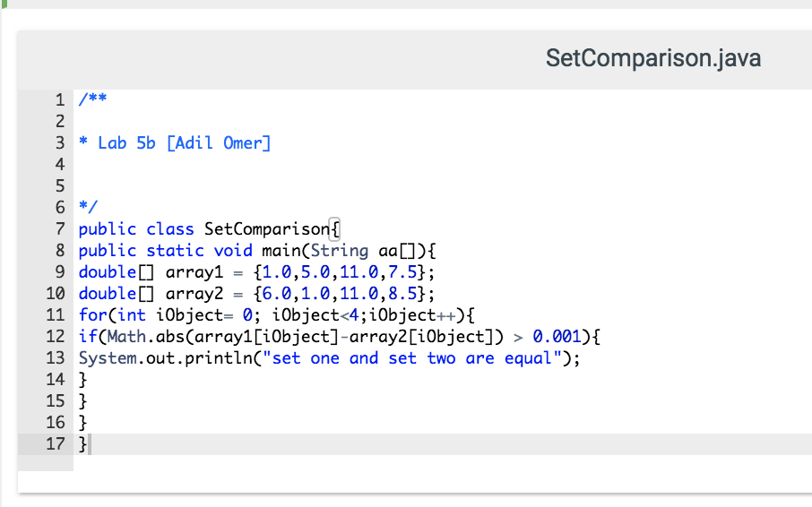Screen dimensions: 812x507
Task: Click the SetComparison.java file title
Action: [653, 58]
